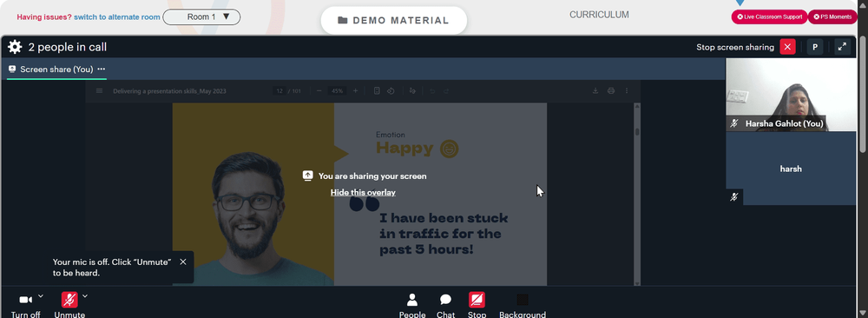Click Hide this overlay link
This screenshot has width=868, height=318.
tap(363, 192)
